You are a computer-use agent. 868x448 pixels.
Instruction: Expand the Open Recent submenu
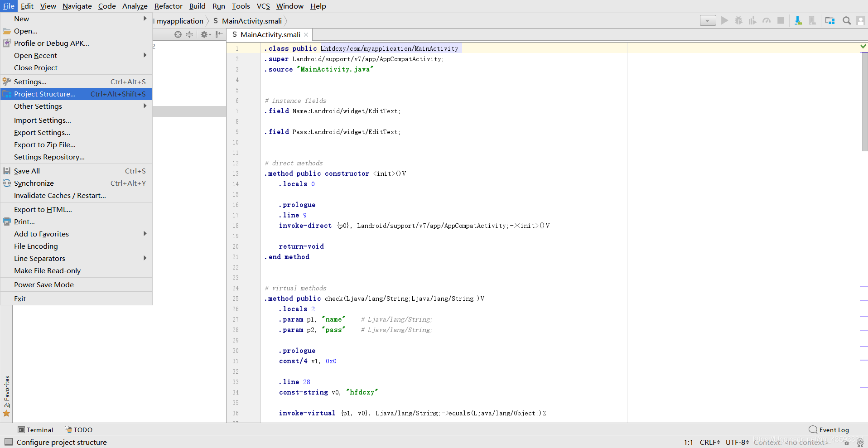tap(76, 55)
